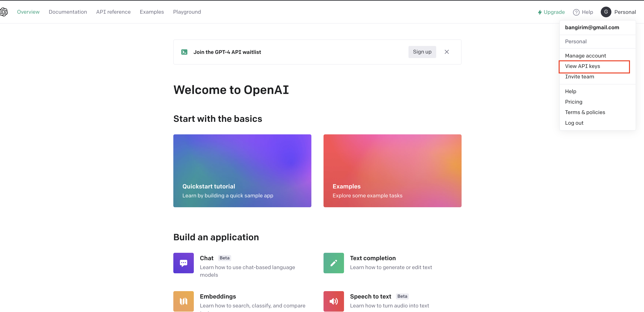Open the orange Embeddings icon
This screenshot has width=644, height=312.
(x=183, y=301)
